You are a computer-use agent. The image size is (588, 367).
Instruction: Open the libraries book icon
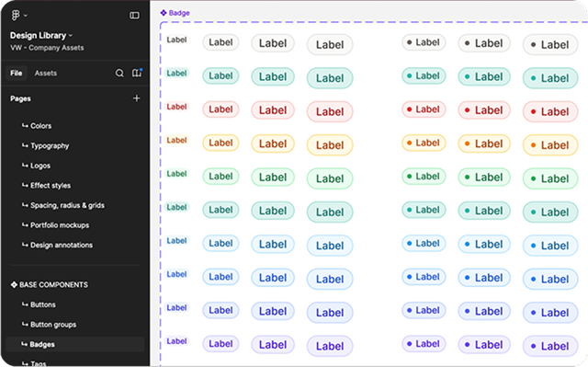(x=137, y=73)
